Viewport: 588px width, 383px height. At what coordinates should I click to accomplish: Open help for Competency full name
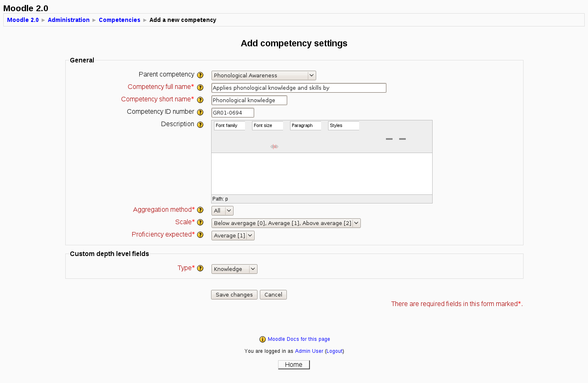point(200,88)
